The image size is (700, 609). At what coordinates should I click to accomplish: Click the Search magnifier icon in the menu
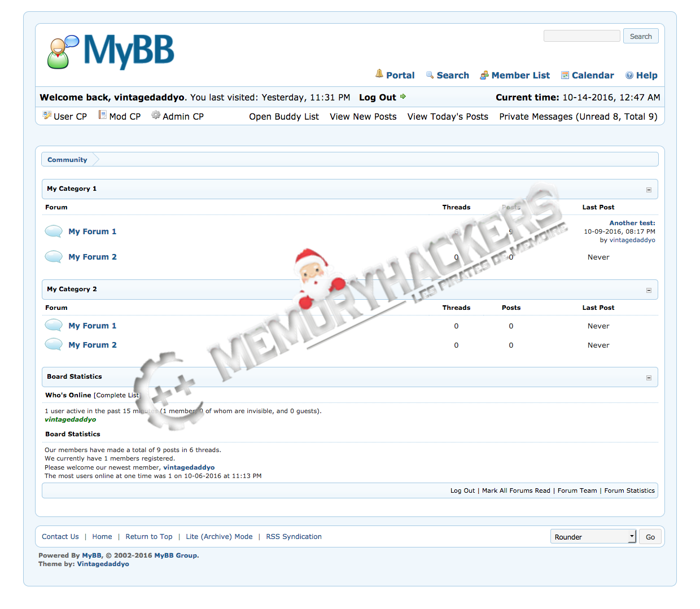[x=430, y=75]
